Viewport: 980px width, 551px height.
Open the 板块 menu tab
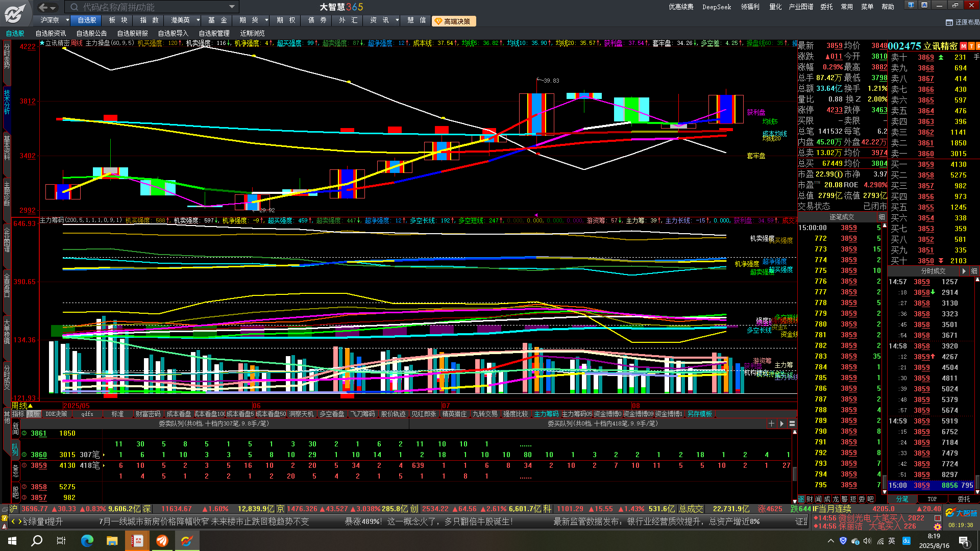(118, 20)
